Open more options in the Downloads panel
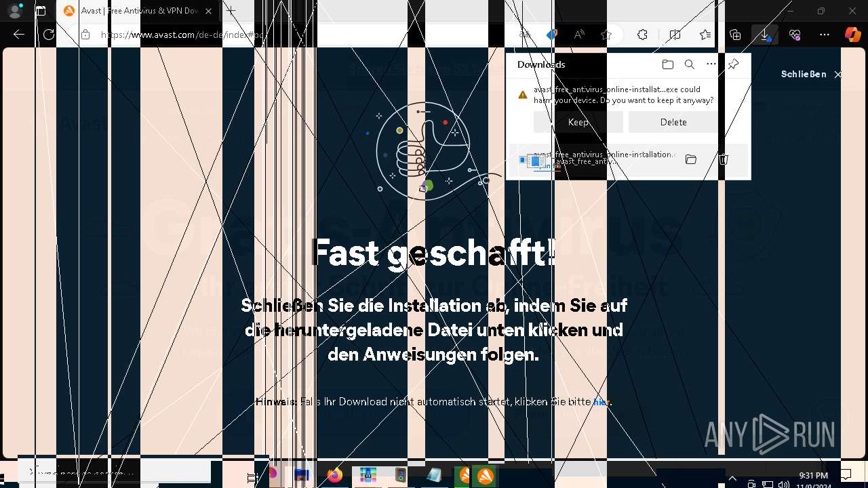Viewport: 868px width, 488px height. point(711,64)
